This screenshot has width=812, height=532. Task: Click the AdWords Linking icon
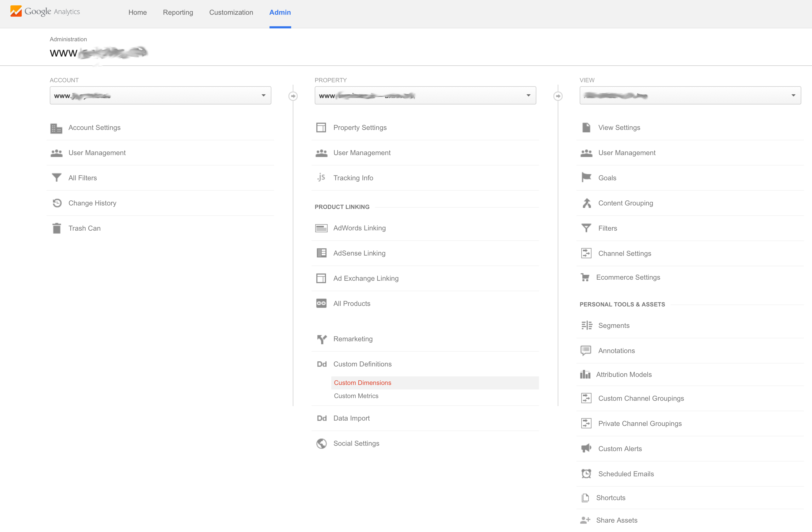[321, 228]
